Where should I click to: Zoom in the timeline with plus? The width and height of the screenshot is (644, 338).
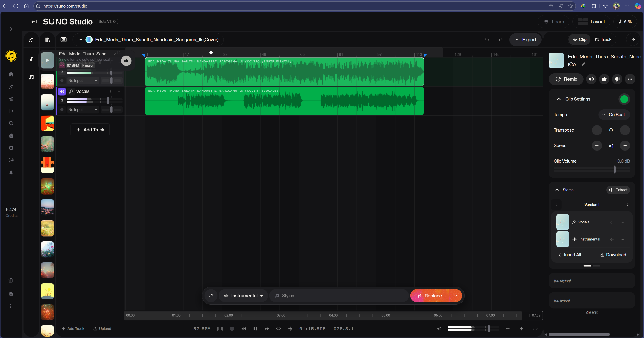pos(521,329)
